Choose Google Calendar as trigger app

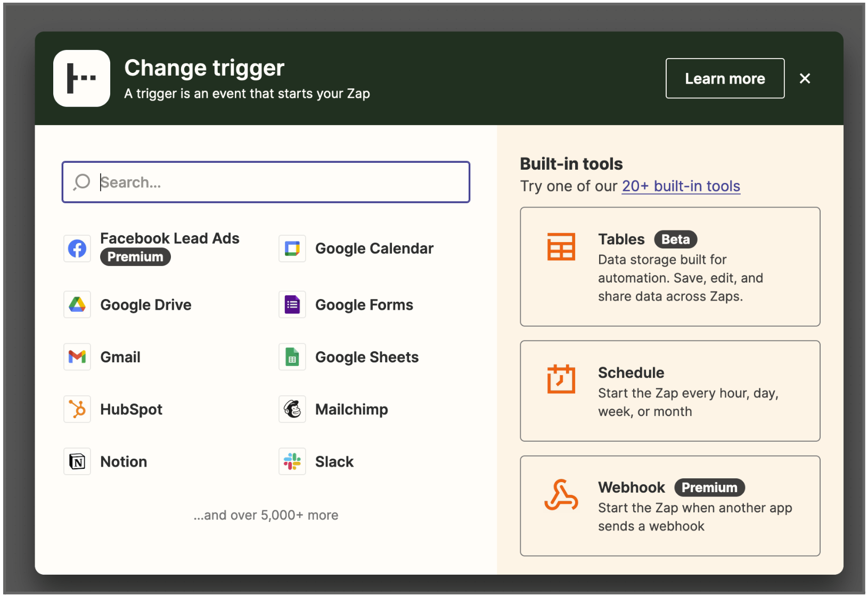coord(374,248)
